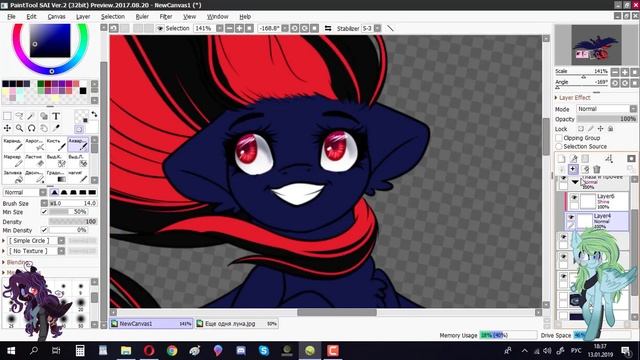Select the Rotate view tool
The image size is (640, 360).
pos(31,128)
